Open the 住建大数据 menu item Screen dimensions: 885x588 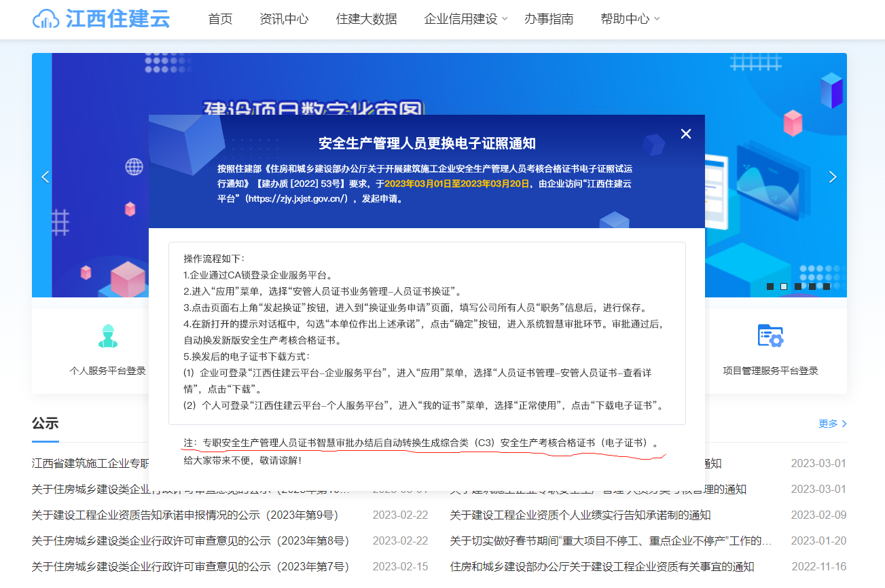(x=367, y=19)
